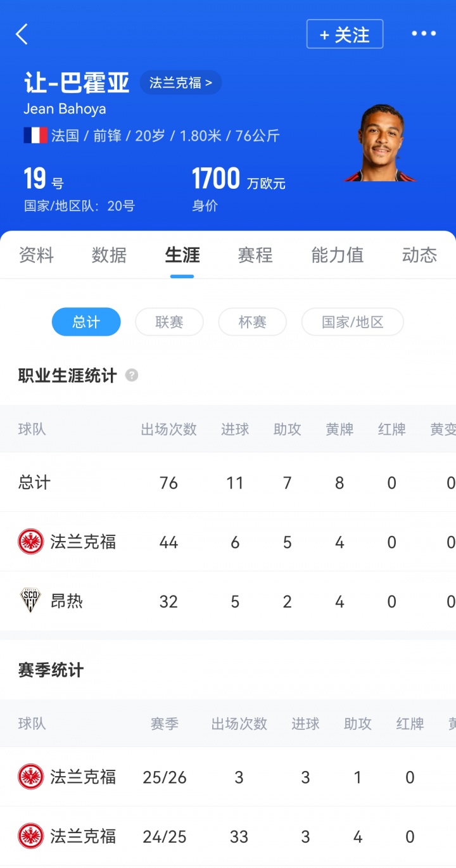The width and height of the screenshot is (456, 868).
Task: Switch to the 资料 tab
Action: [x=36, y=255]
